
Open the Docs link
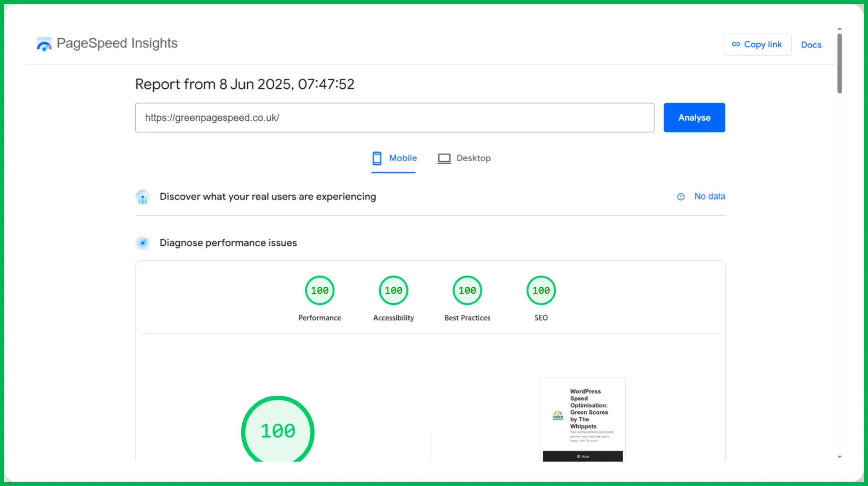(x=811, y=45)
